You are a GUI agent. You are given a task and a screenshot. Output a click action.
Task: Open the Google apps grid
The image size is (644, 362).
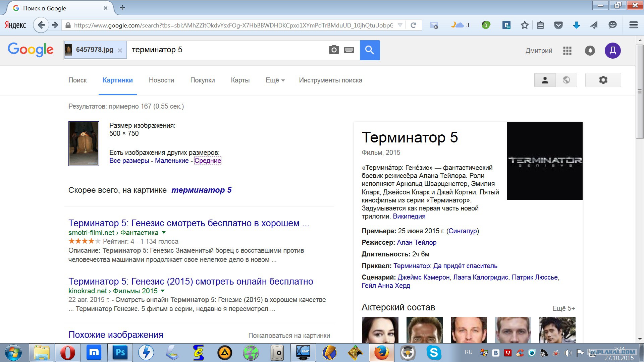pos(567,51)
